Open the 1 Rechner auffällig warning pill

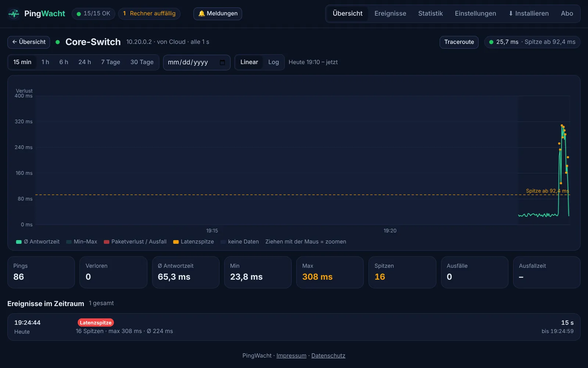[149, 14]
